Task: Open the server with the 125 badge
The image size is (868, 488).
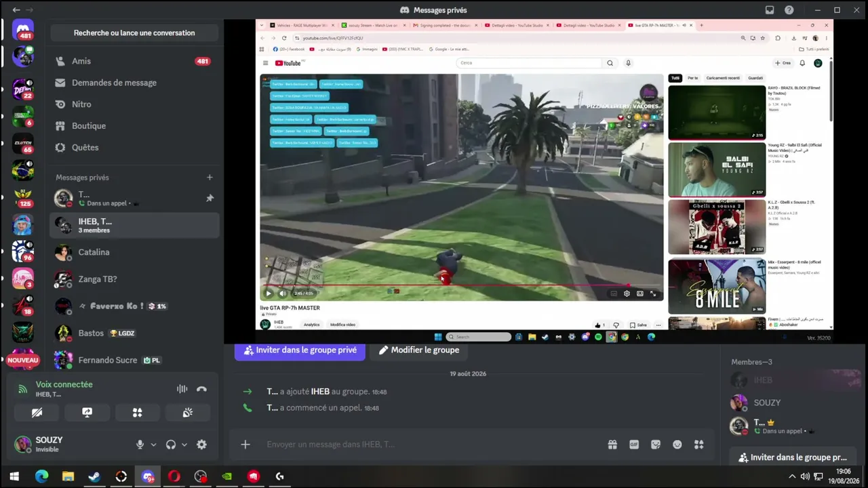Action: pos(23,198)
